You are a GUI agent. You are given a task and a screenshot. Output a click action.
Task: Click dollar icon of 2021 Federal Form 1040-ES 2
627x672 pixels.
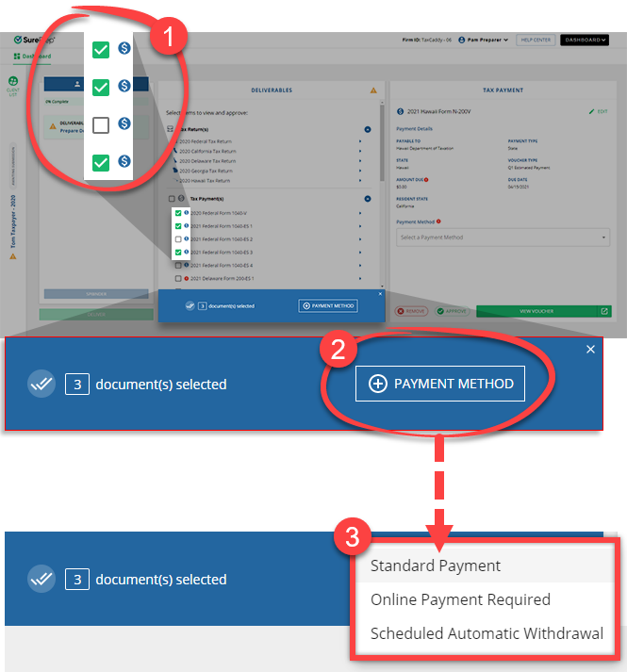[x=186, y=238]
